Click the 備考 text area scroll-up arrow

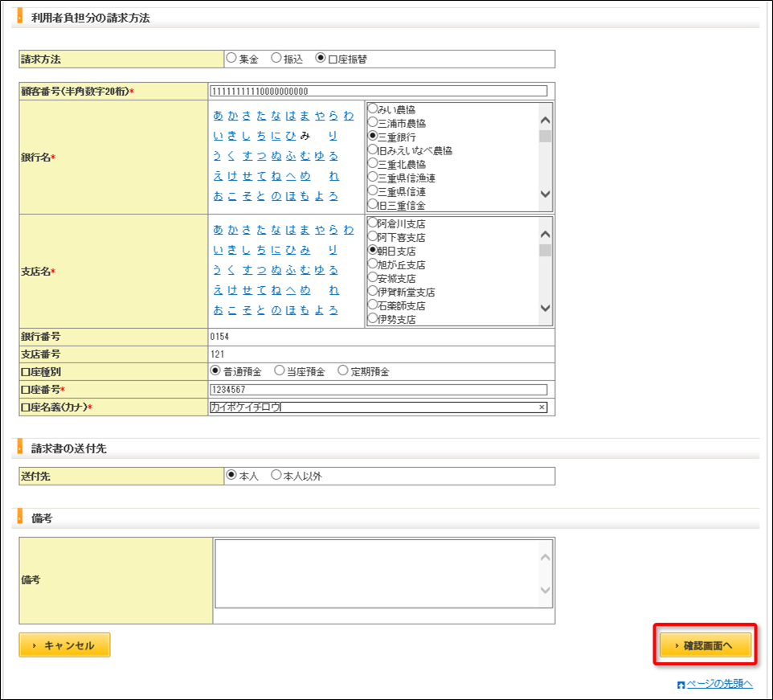tap(546, 558)
